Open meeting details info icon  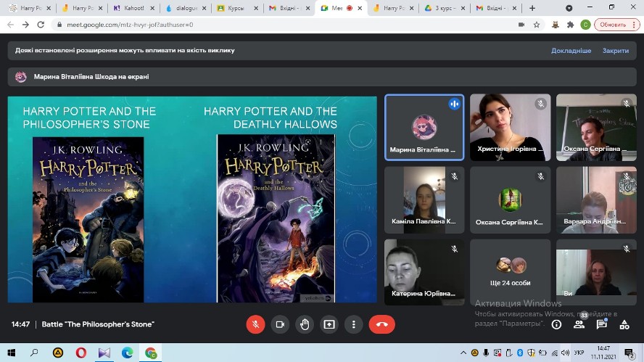tap(556, 324)
